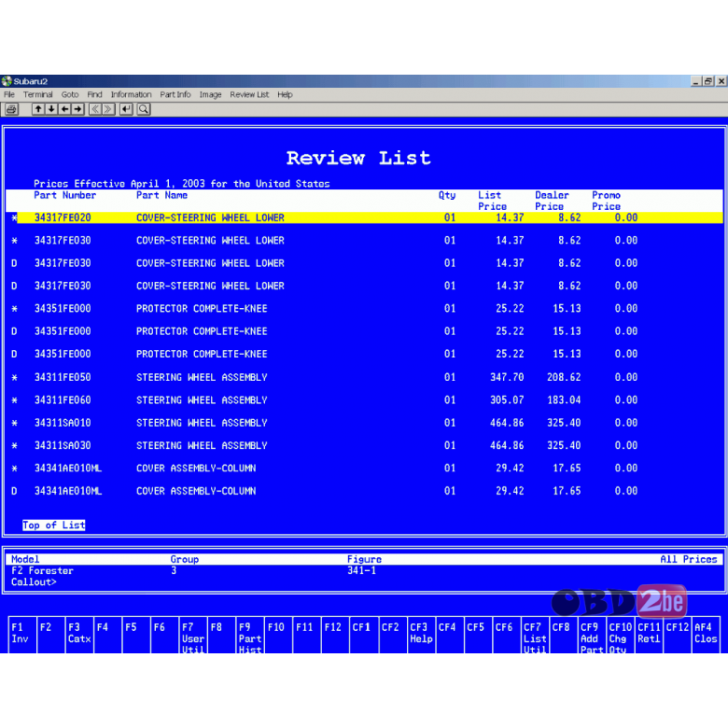Viewport: 728px width, 728px height.
Task: Click the double left chevron page button
Action: [95, 109]
